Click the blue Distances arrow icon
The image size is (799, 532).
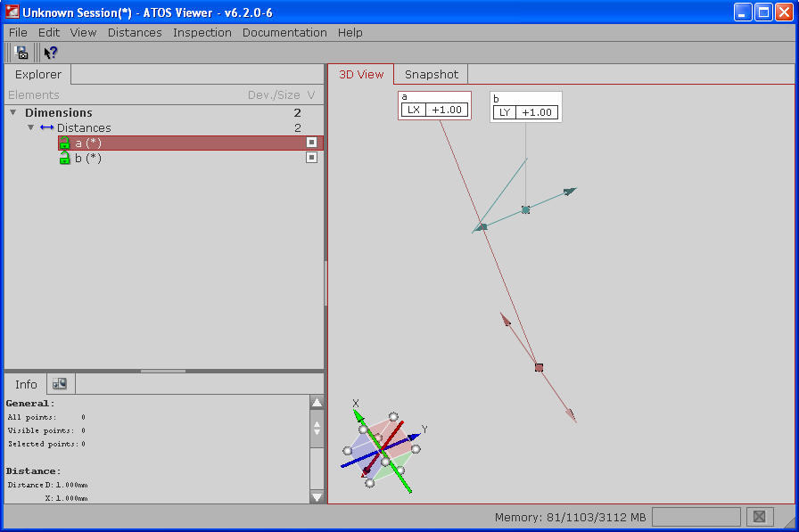click(47, 127)
